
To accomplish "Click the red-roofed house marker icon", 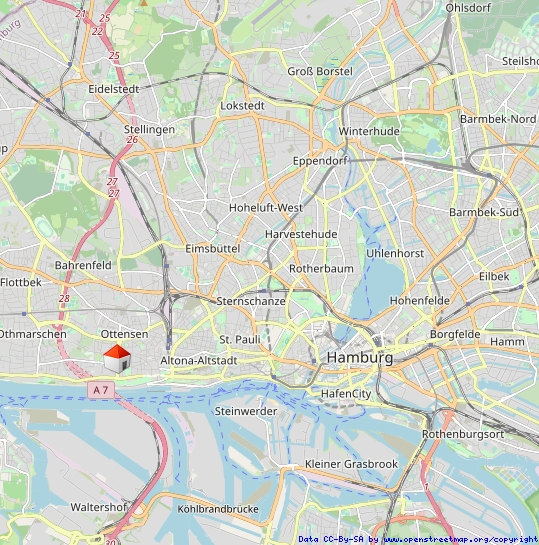I will coord(117,359).
